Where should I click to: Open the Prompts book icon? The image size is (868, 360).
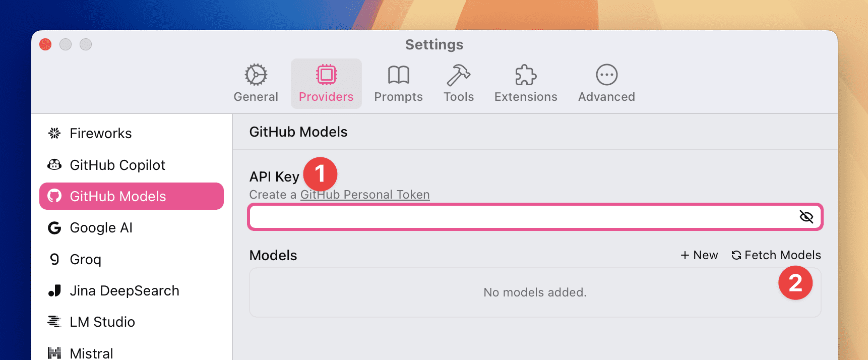(398, 75)
